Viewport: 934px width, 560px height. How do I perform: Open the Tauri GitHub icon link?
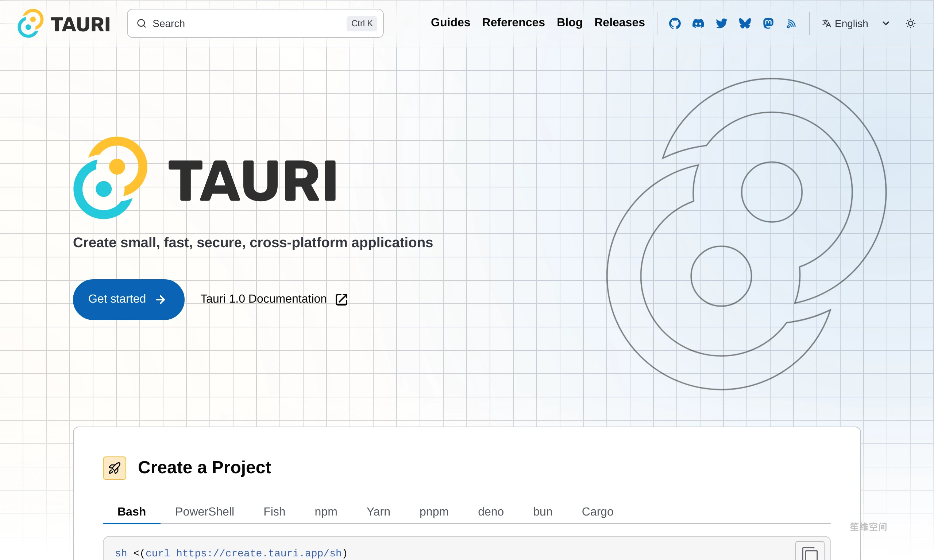pyautogui.click(x=675, y=23)
